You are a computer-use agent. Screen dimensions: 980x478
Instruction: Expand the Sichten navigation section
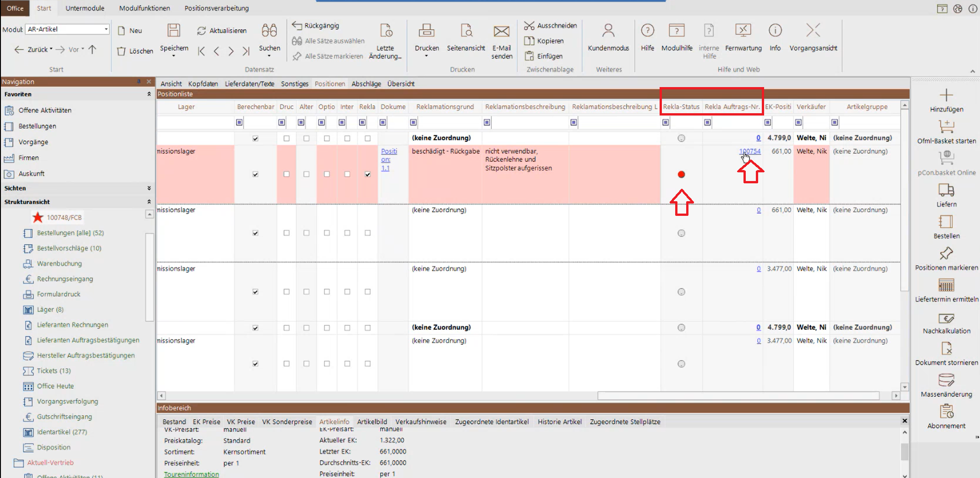149,188
